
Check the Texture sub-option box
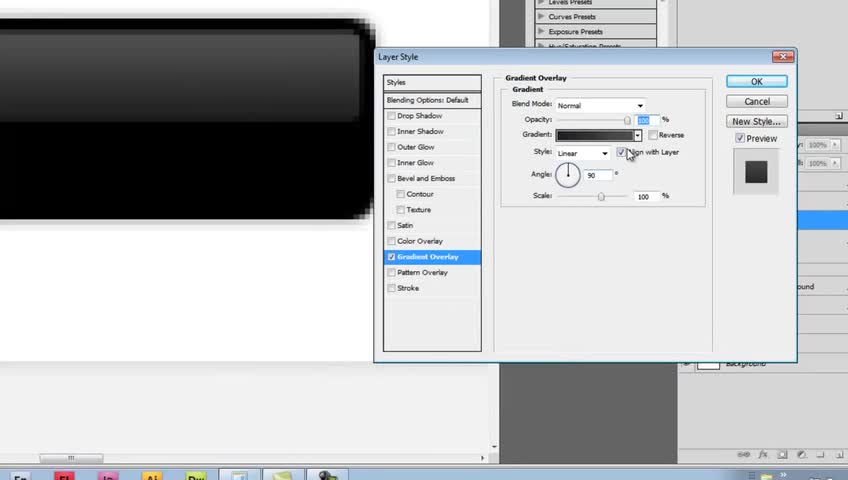click(401, 210)
